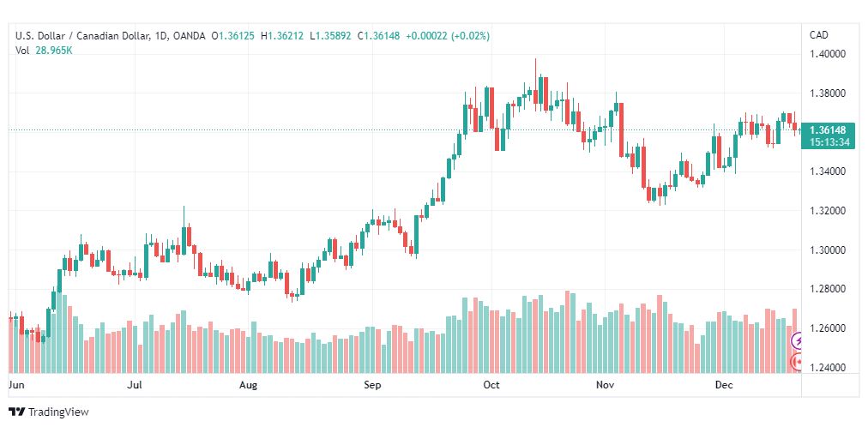Image resolution: width=868 pixels, height=427 pixels.
Task: Click the 1.40000 price scale label
Action: pyautogui.click(x=828, y=54)
